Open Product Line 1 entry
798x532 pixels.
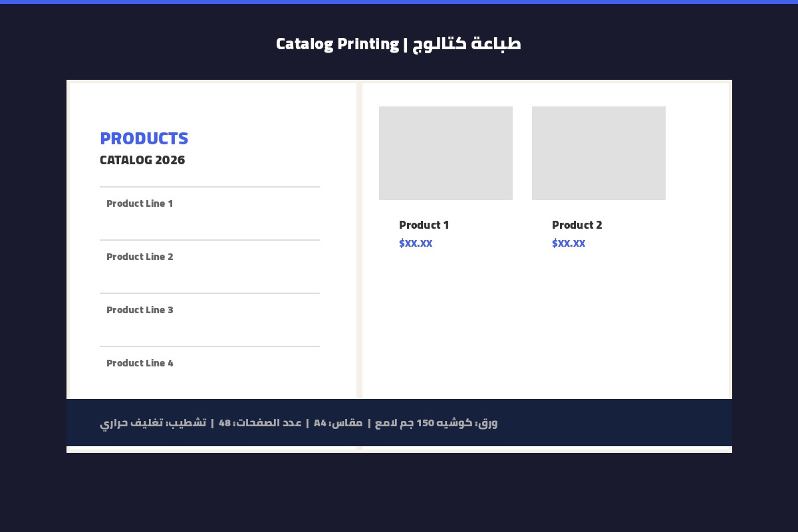(x=209, y=213)
